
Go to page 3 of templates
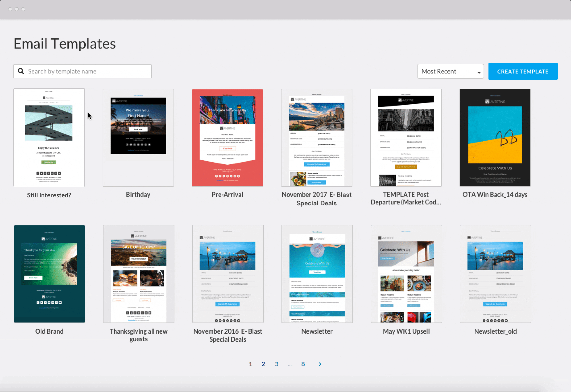coord(277,364)
